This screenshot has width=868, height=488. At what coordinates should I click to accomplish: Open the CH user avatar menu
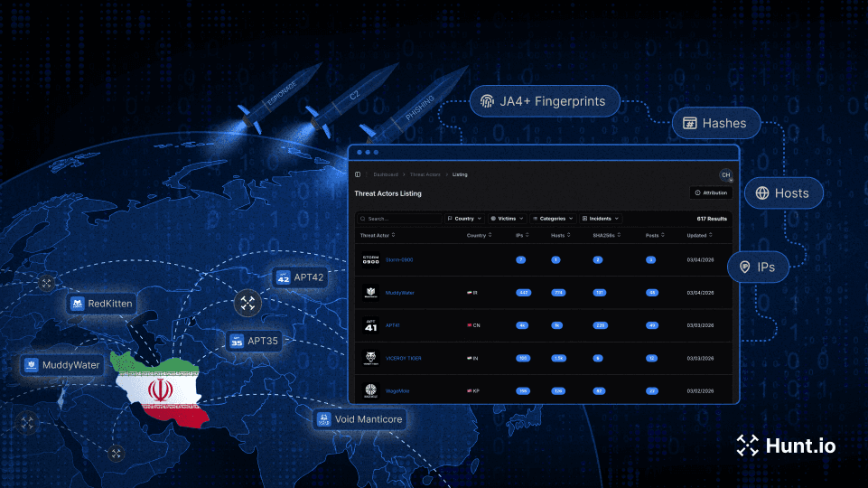coord(725,175)
